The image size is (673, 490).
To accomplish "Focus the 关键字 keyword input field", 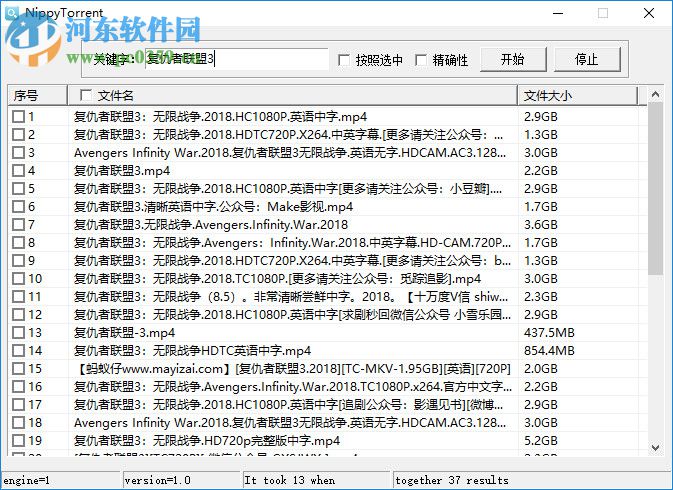I will coord(236,59).
